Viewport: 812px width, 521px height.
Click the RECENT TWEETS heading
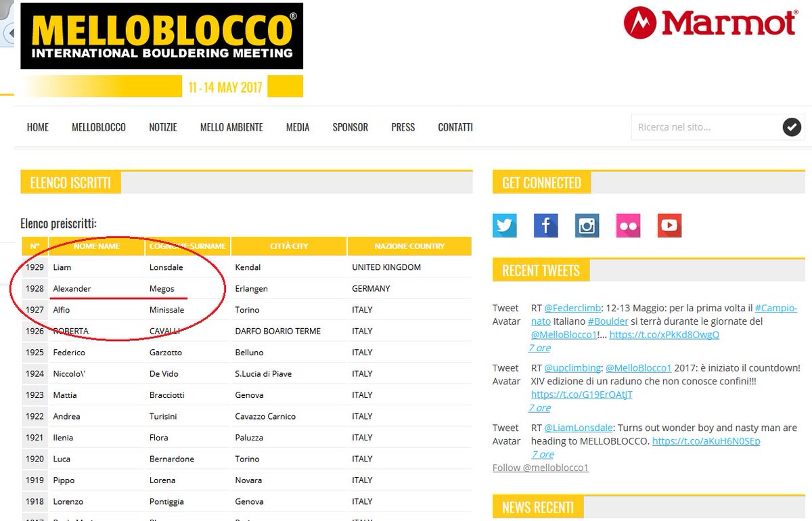pos(541,271)
